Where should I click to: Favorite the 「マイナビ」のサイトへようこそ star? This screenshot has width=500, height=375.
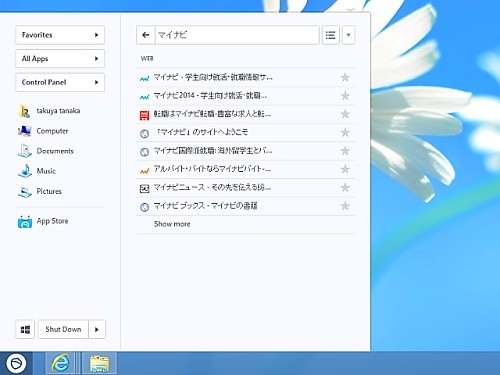(345, 132)
